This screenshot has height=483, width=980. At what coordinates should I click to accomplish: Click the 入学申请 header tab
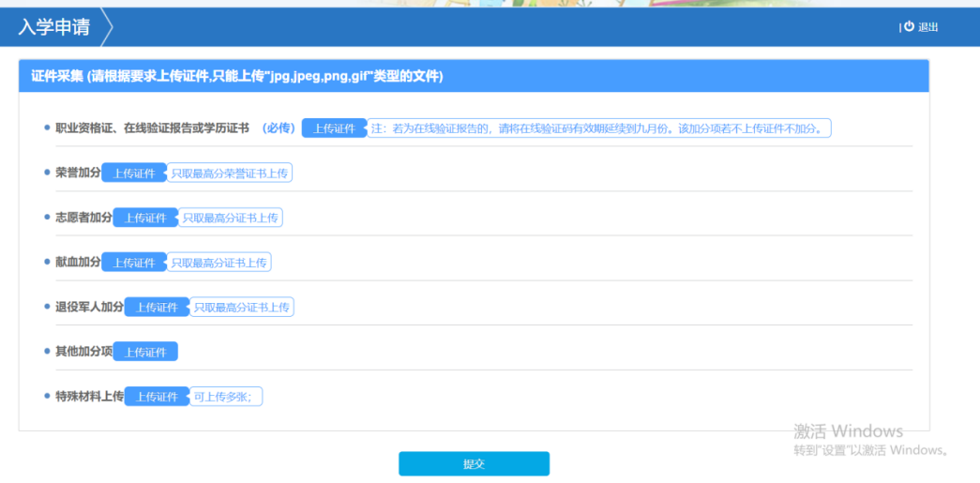(54, 27)
